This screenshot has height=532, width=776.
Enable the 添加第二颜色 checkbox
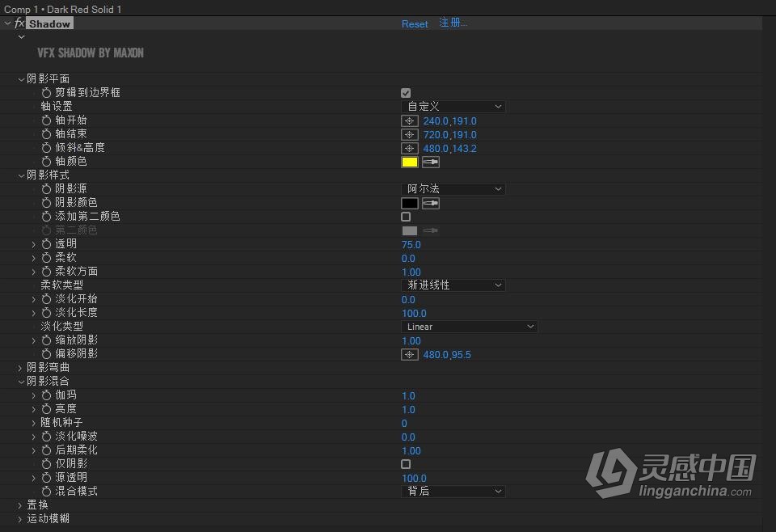406,217
